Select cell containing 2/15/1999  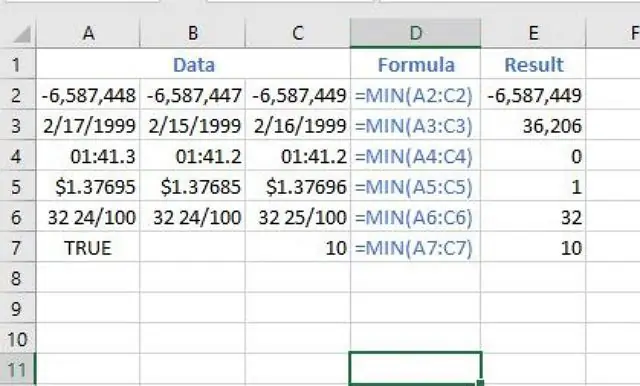pos(193,126)
